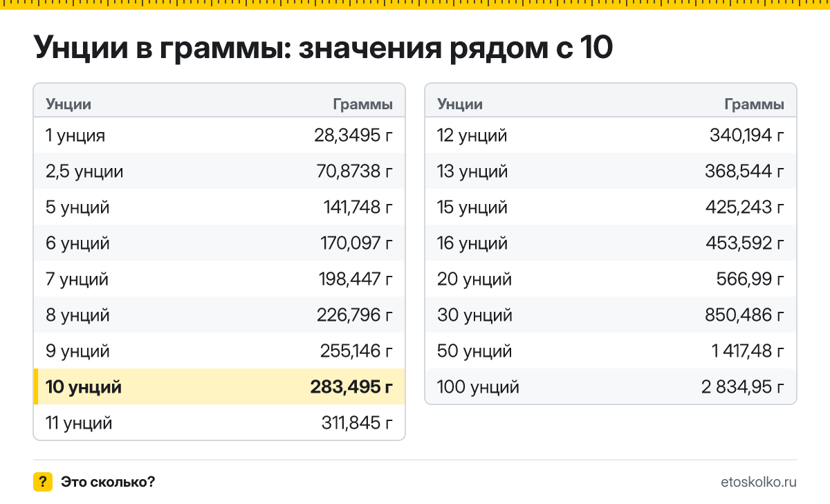
Task: Select the '11 унций' cell
Action: tap(79, 422)
